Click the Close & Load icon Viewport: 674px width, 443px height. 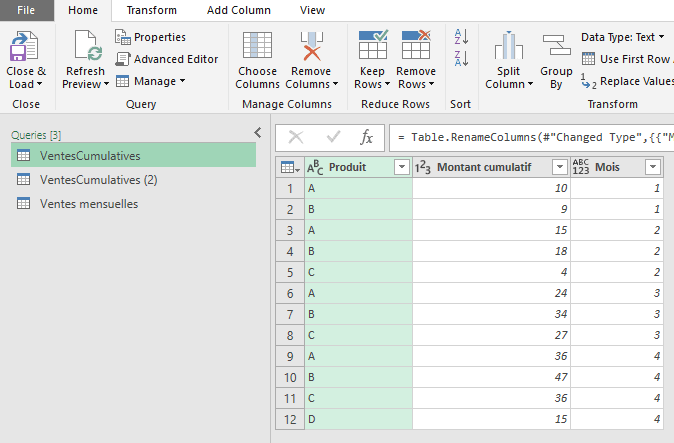pyautogui.click(x=25, y=48)
